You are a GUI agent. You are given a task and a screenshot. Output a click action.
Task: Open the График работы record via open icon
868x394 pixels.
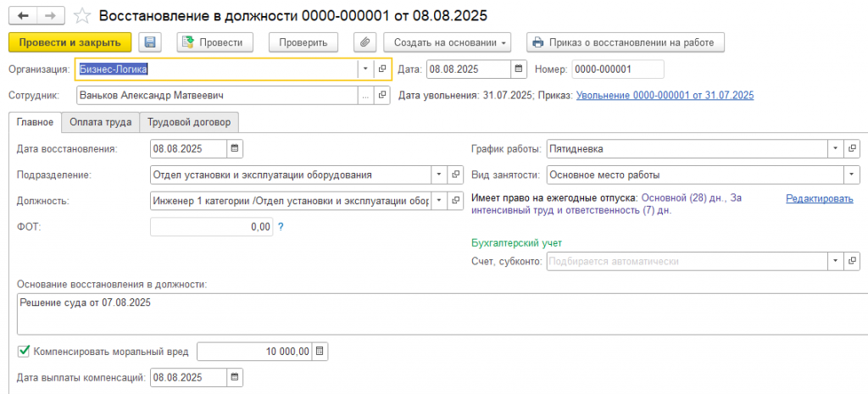[853, 148]
